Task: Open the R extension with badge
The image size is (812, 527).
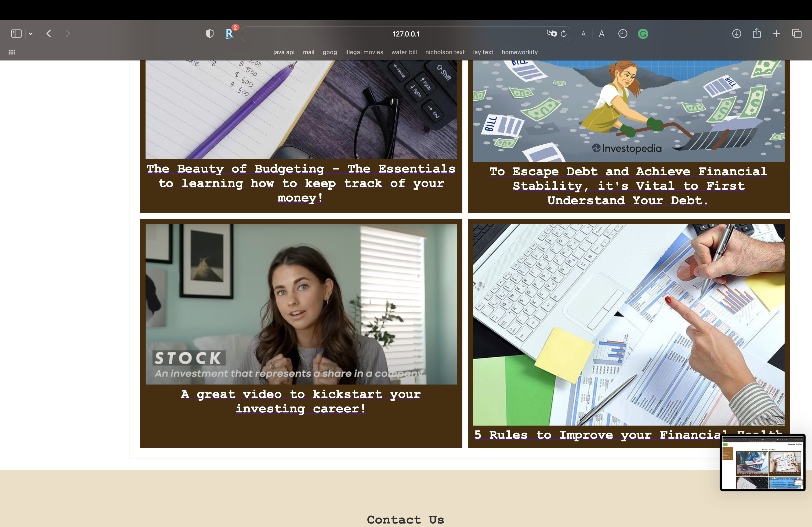Action: point(230,33)
